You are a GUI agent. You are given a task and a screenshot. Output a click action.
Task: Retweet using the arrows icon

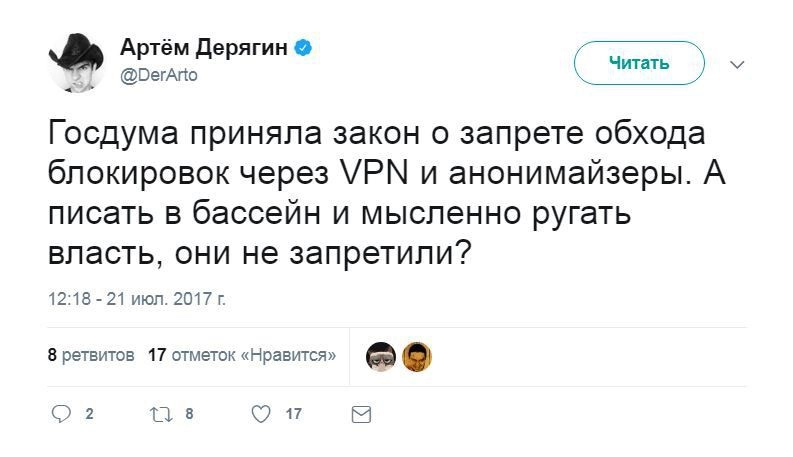pos(161,414)
